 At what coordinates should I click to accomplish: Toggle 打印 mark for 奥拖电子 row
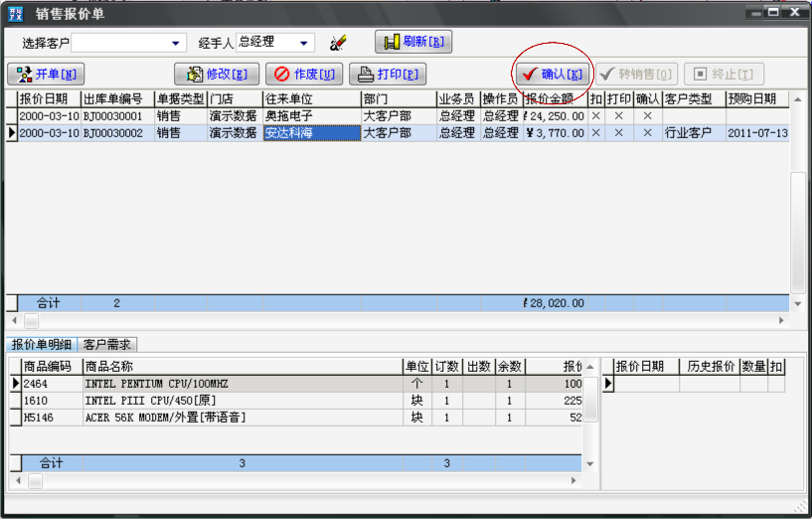pyautogui.click(x=619, y=116)
